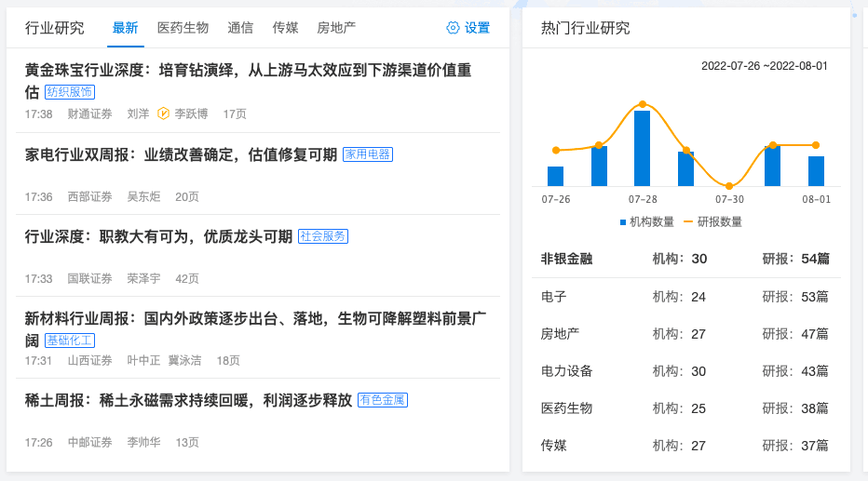Image resolution: width=868 pixels, height=481 pixels.
Task: Click the 基础化工 industry tag
Action: coord(70,340)
